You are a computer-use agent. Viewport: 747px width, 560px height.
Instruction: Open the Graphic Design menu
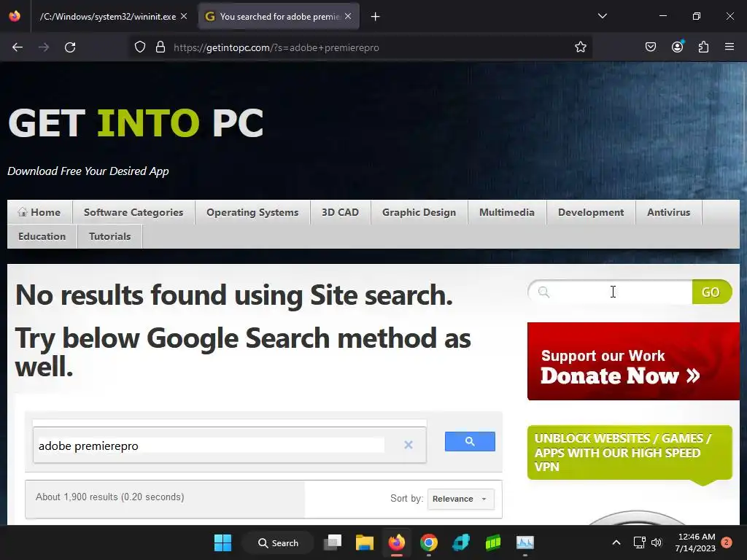click(x=419, y=212)
